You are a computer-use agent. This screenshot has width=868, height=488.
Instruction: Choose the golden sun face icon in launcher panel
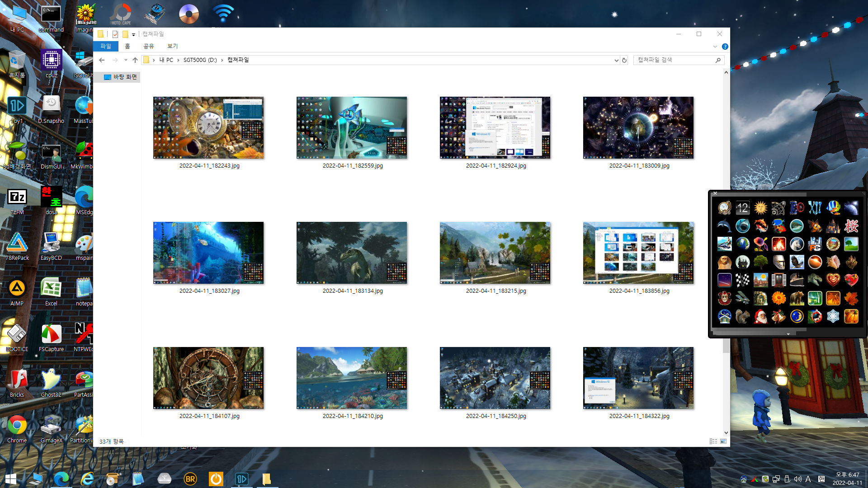[x=760, y=208]
